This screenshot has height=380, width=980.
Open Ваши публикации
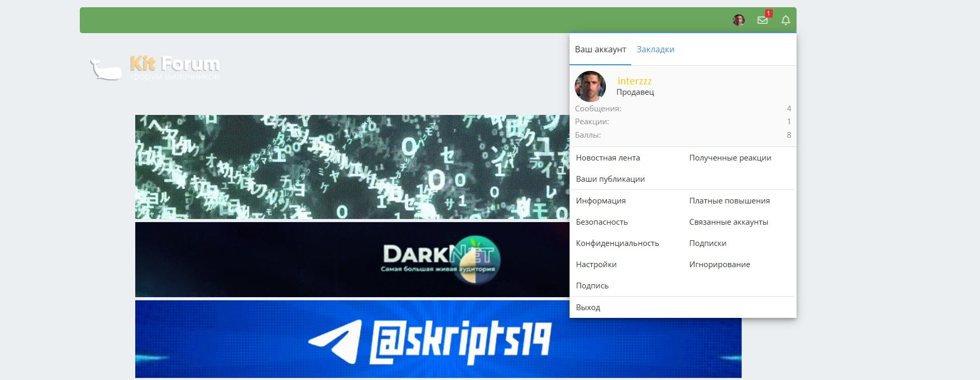point(610,179)
